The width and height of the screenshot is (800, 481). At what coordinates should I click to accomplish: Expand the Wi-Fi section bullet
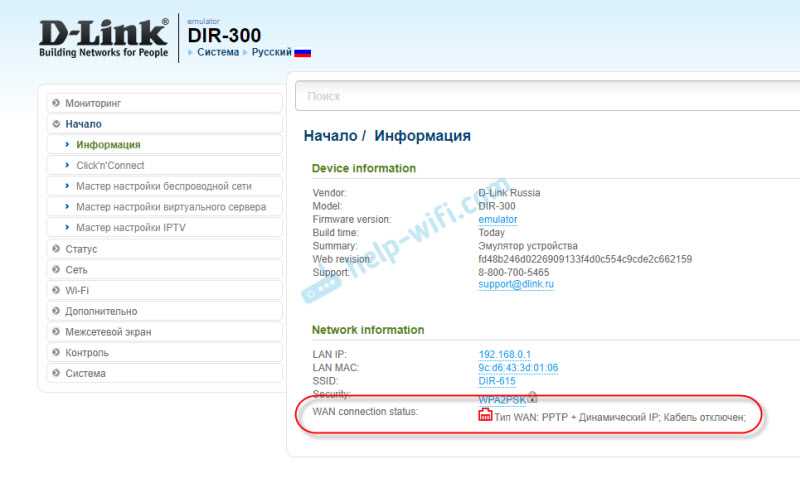tap(56, 290)
